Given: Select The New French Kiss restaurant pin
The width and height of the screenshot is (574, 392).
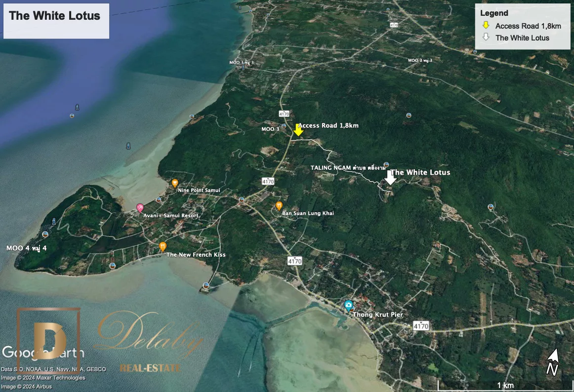Looking at the screenshot, I should click(x=163, y=246).
